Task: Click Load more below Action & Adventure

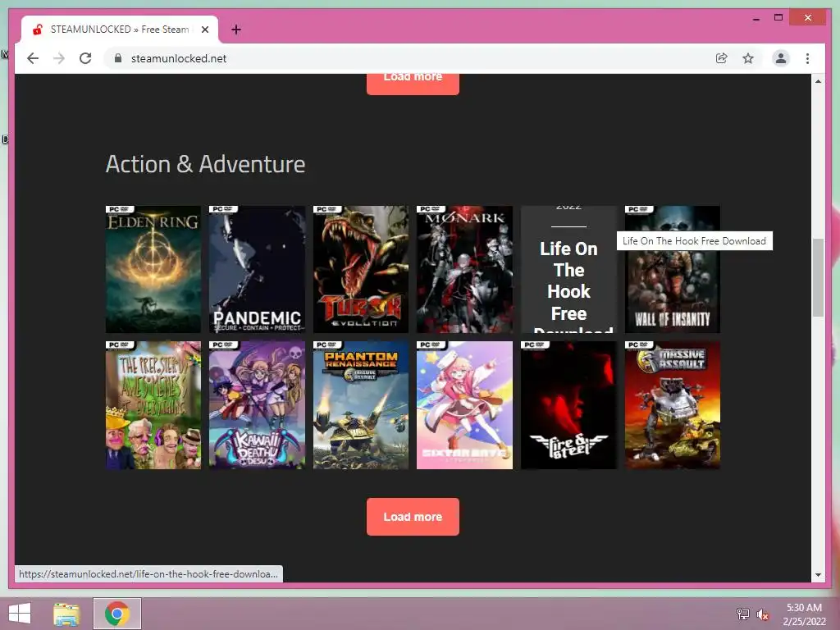Action: 413,517
